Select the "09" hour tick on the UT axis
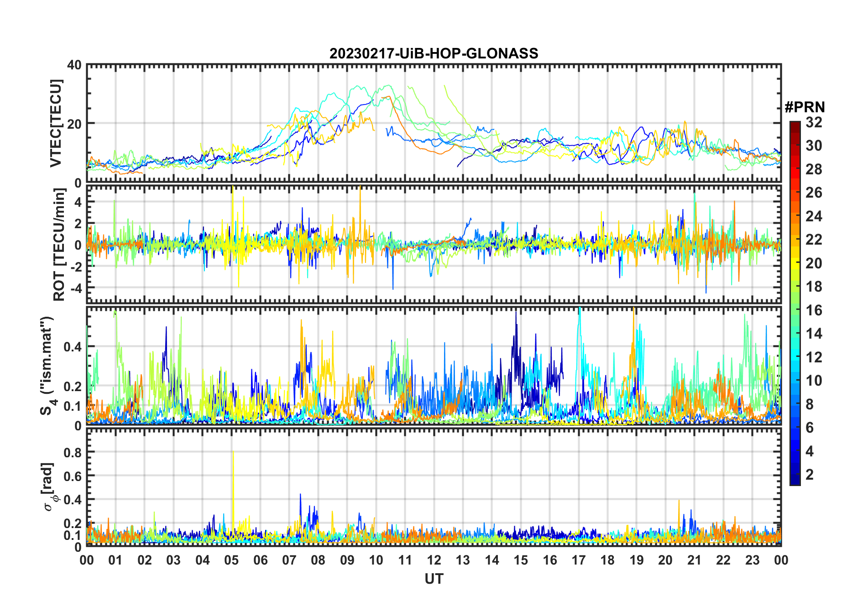 pyautogui.click(x=347, y=560)
